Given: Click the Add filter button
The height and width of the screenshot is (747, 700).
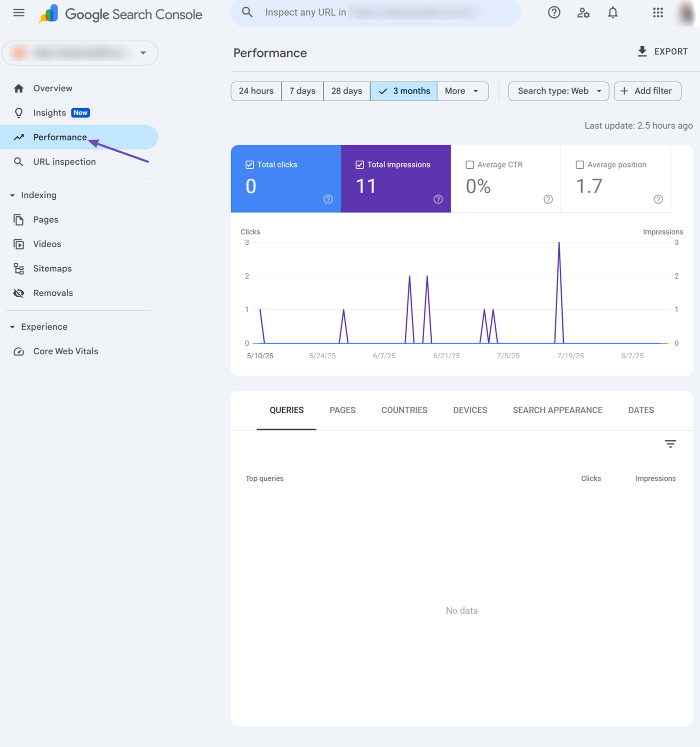Looking at the screenshot, I should pyautogui.click(x=647, y=91).
